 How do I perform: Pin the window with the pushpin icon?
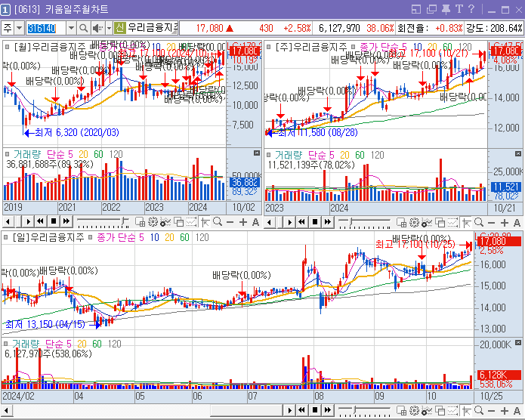pos(446,9)
